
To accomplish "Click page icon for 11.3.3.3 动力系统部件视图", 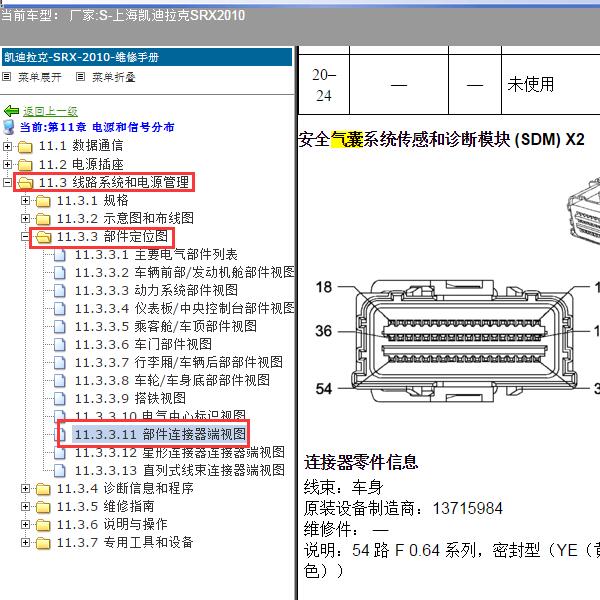I will [60, 291].
